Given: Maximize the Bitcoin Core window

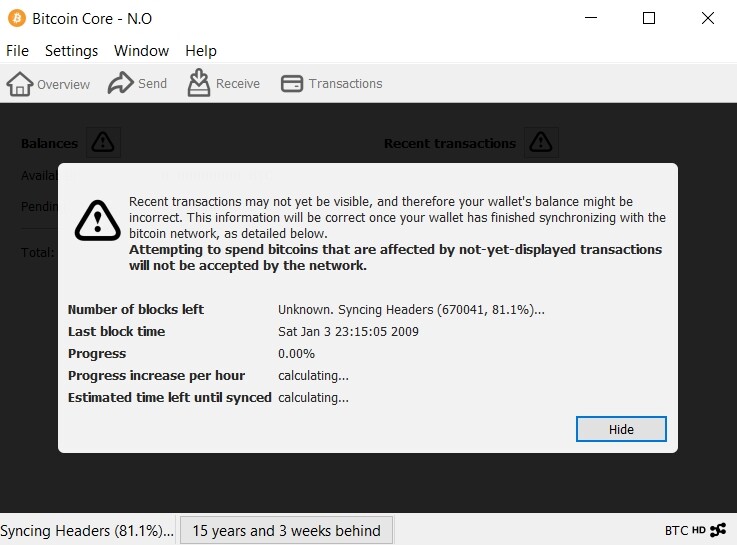Looking at the screenshot, I should click(x=649, y=18).
